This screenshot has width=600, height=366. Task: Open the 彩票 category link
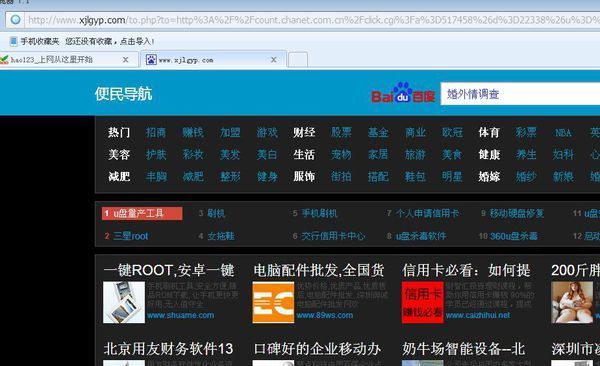click(526, 132)
